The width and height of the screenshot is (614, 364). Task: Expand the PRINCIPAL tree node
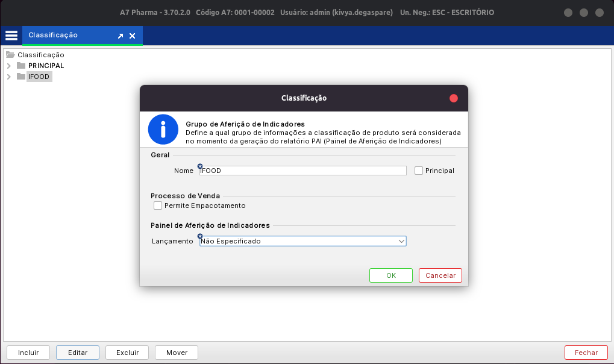8,66
